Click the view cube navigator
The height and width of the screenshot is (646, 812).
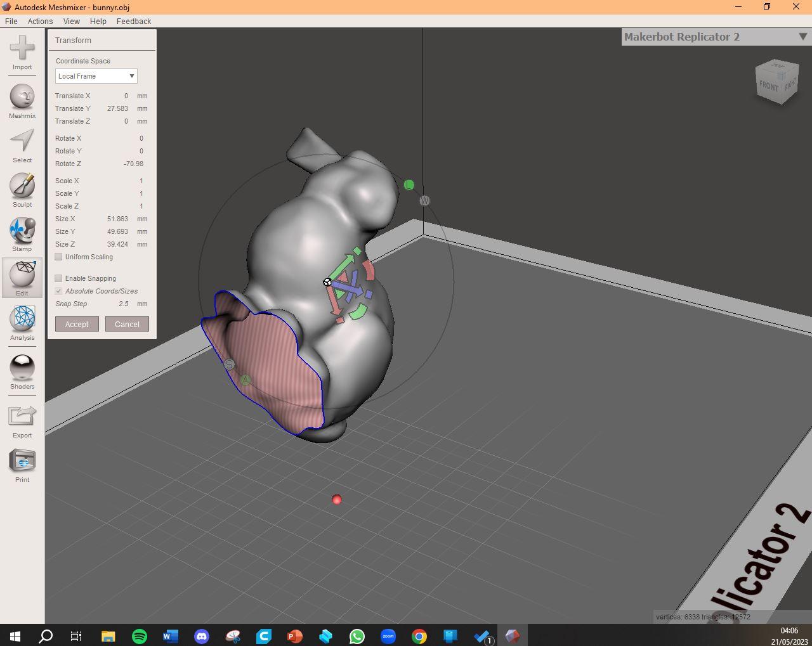777,81
